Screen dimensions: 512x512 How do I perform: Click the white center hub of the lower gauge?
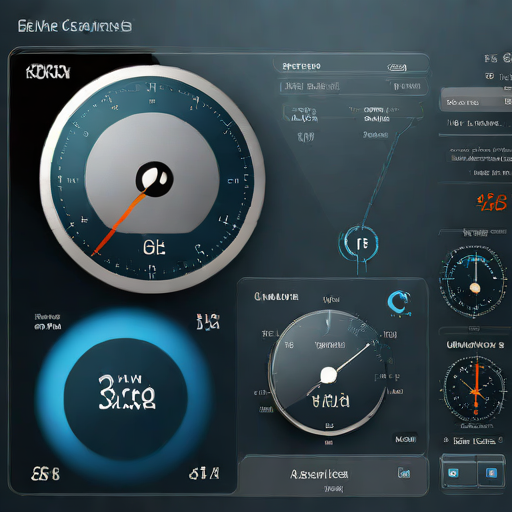(328, 375)
